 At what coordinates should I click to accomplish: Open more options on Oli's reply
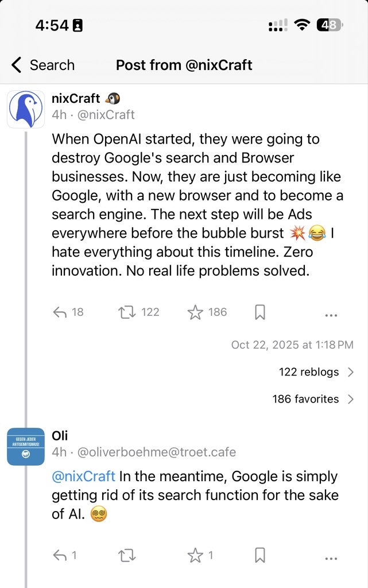[x=331, y=558]
